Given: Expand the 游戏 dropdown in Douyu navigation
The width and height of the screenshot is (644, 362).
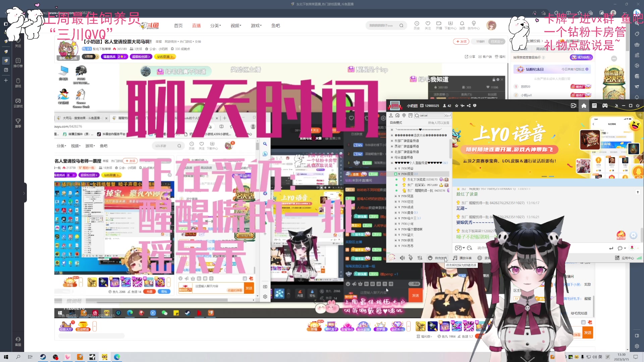Looking at the screenshot, I should 256,25.
